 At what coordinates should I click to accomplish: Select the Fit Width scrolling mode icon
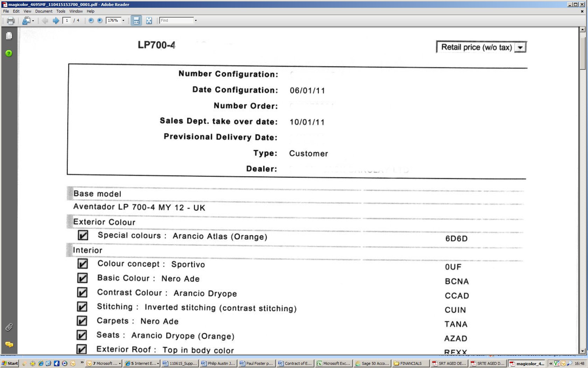tap(136, 21)
